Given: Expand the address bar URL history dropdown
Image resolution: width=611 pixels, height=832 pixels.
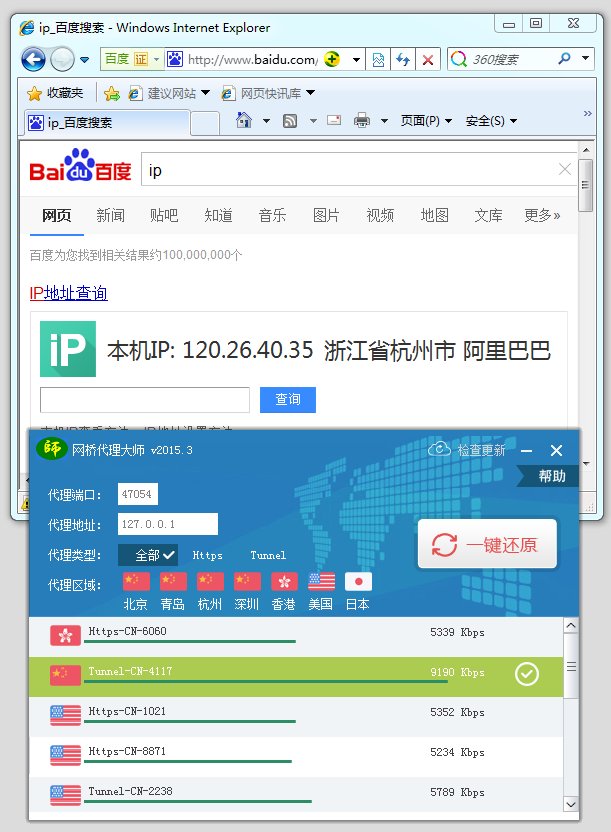Looking at the screenshot, I should coord(356,59).
